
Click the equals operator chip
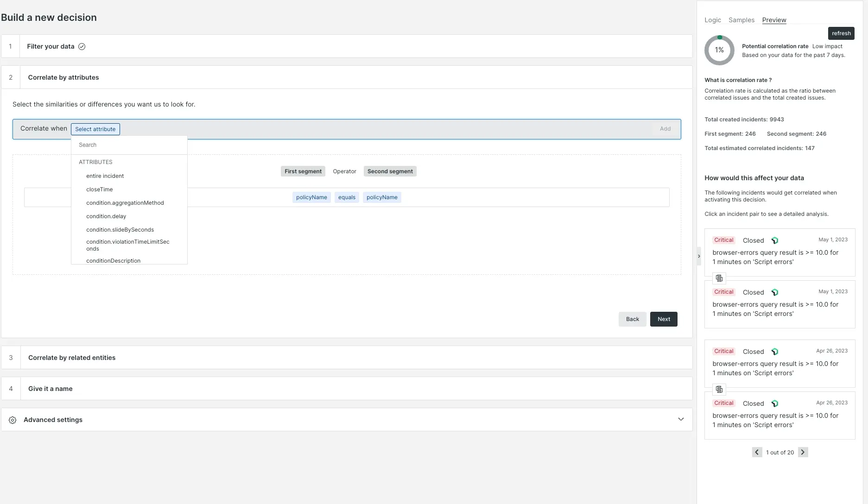click(x=347, y=197)
